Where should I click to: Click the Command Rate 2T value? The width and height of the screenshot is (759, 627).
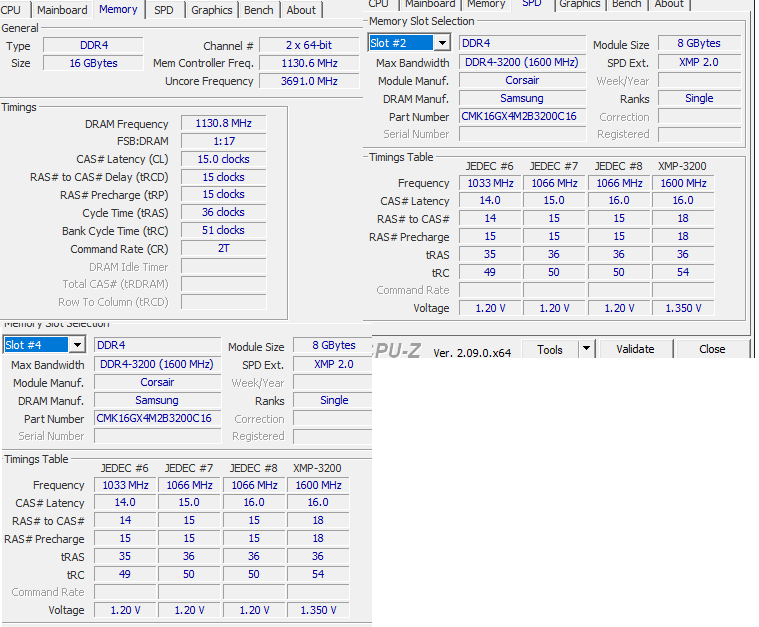click(224, 248)
